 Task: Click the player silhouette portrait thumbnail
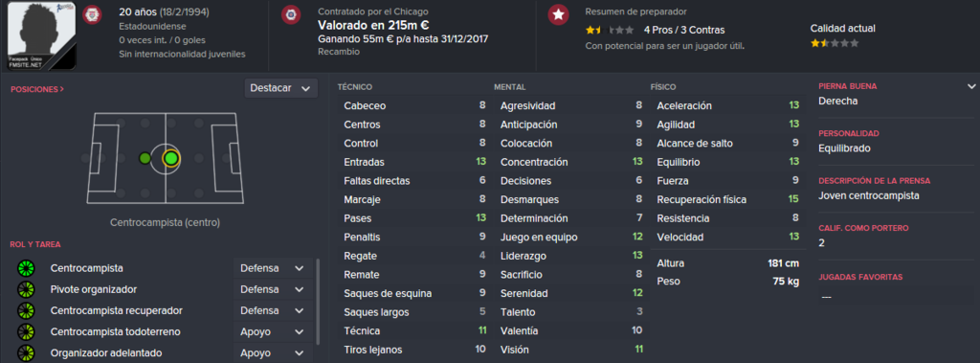point(41,35)
